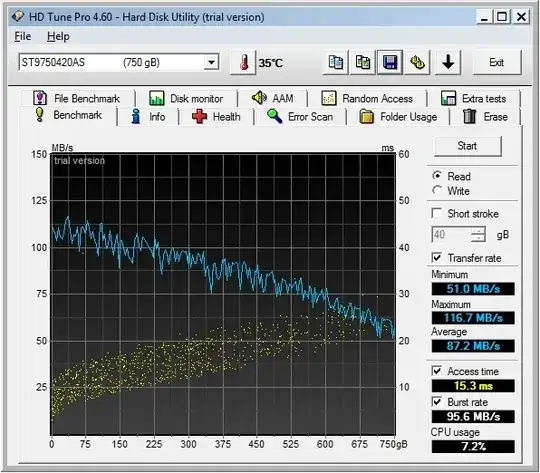Select the Benchmark tab

(x=69, y=115)
